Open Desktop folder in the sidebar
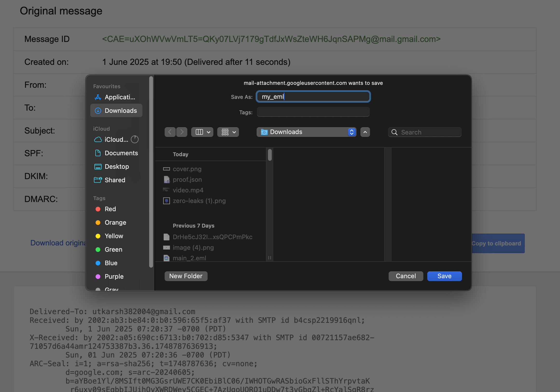Image resolution: width=560 pixels, height=392 pixels. [116, 166]
